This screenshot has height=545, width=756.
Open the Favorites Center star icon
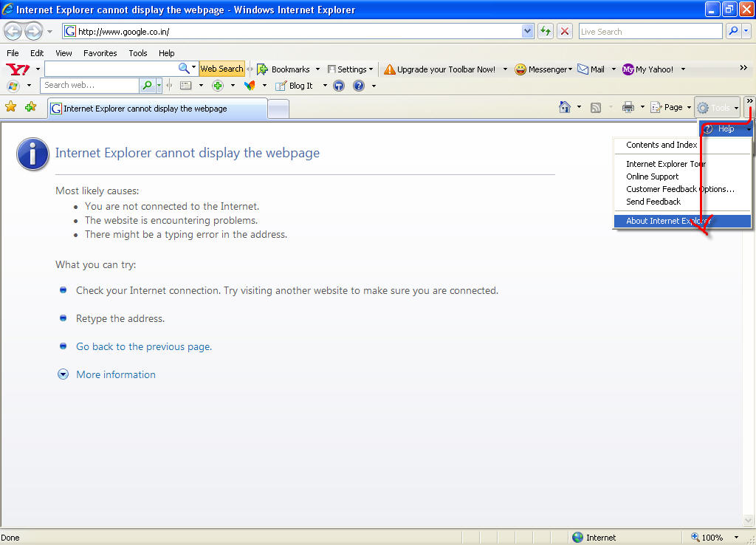point(10,106)
